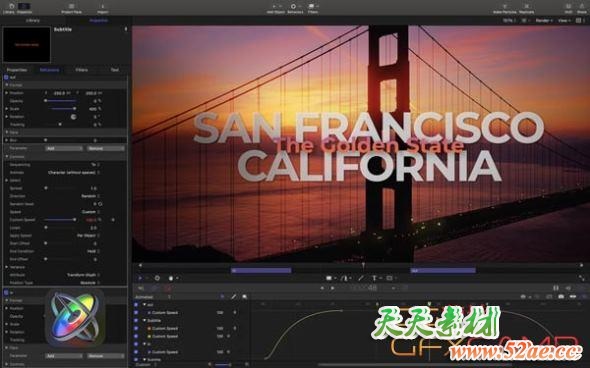
Task: Click the Replicate toolbar icon
Action: click(526, 8)
